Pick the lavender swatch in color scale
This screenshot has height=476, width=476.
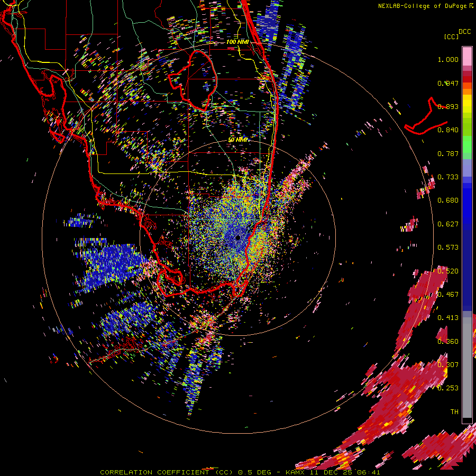[467, 168]
